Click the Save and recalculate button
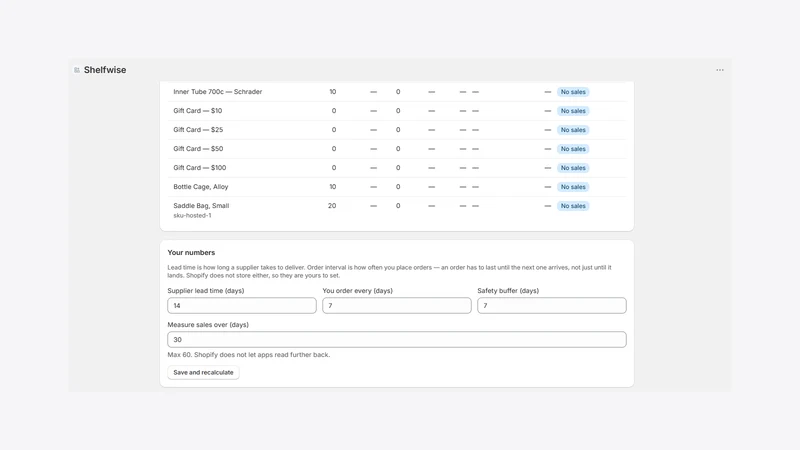800x450 pixels. pyautogui.click(x=203, y=372)
